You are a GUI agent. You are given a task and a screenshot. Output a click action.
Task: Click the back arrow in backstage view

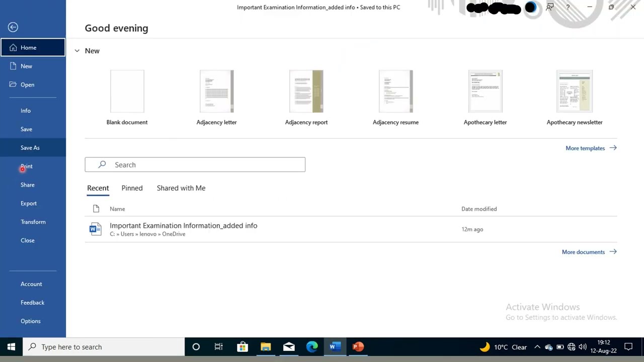point(13,27)
